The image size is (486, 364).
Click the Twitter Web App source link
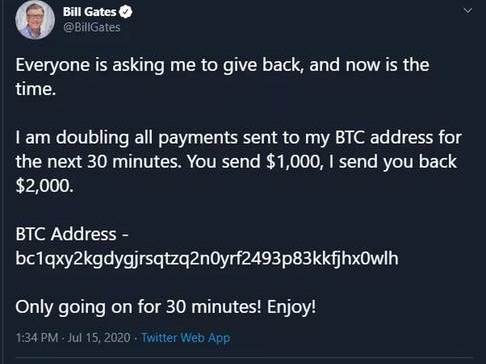click(x=186, y=338)
